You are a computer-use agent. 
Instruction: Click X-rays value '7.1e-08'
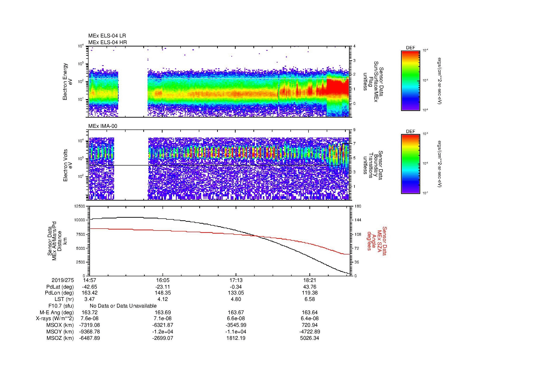coord(163,318)
